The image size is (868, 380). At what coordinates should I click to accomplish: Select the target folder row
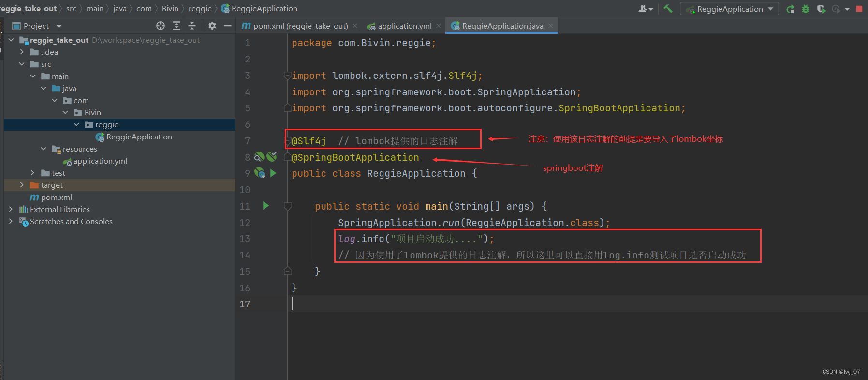click(x=120, y=185)
